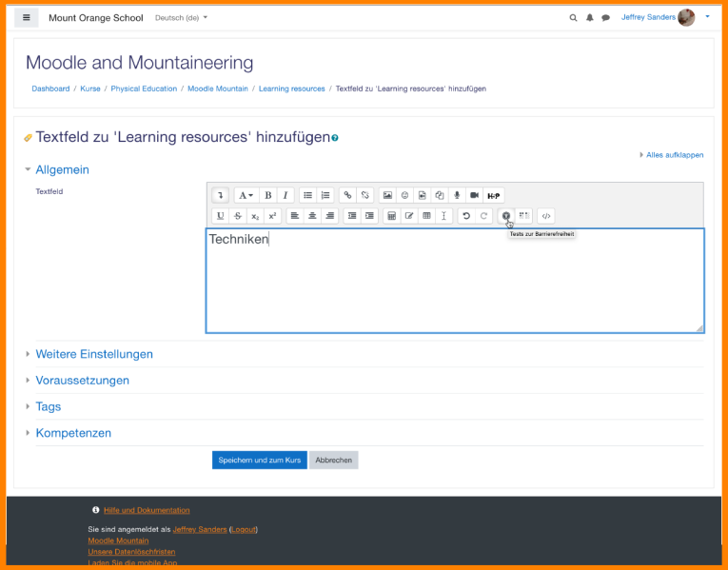Switch to HTML source view
The image size is (728, 570).
click(x=546, y=216)
